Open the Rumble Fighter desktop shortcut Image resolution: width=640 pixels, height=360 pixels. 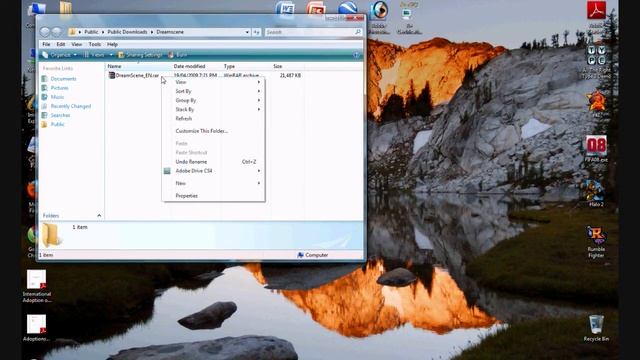pyautogui.click(x=596, y=242)
